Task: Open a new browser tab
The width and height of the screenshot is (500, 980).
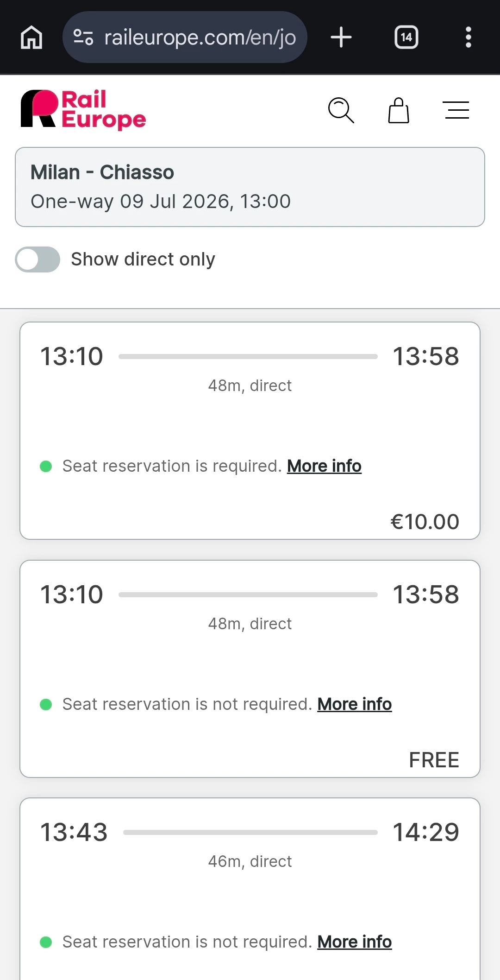Action: tap(341, 37)
